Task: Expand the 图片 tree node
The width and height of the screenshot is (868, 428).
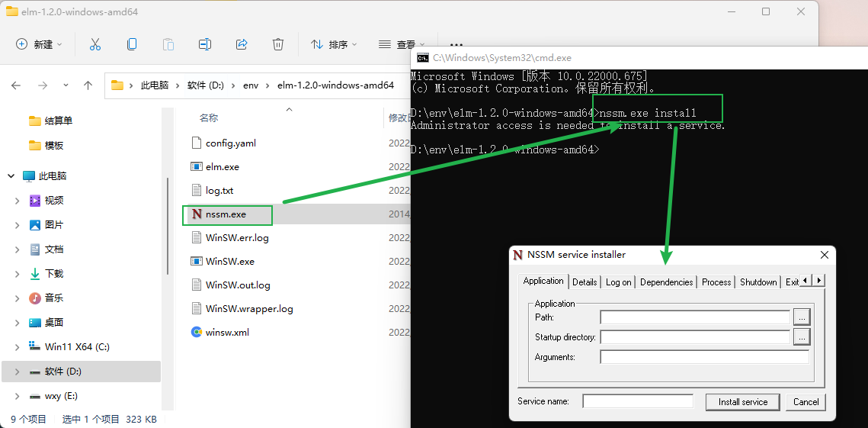Action: point(18,225)
